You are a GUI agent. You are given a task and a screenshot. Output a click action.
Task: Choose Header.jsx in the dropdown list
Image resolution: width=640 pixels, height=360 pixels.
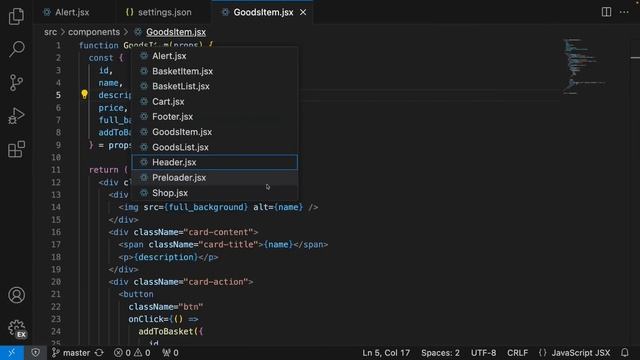point(215,162)
